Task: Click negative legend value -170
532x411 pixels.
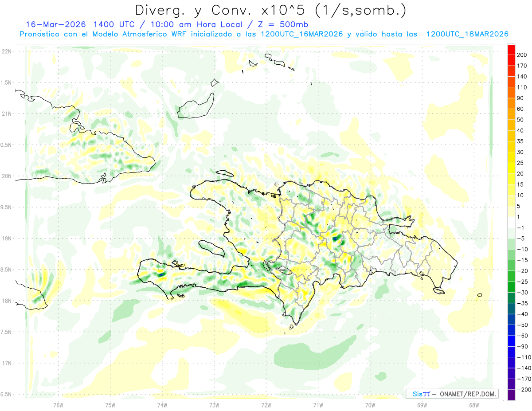Action: pos(524,379)
